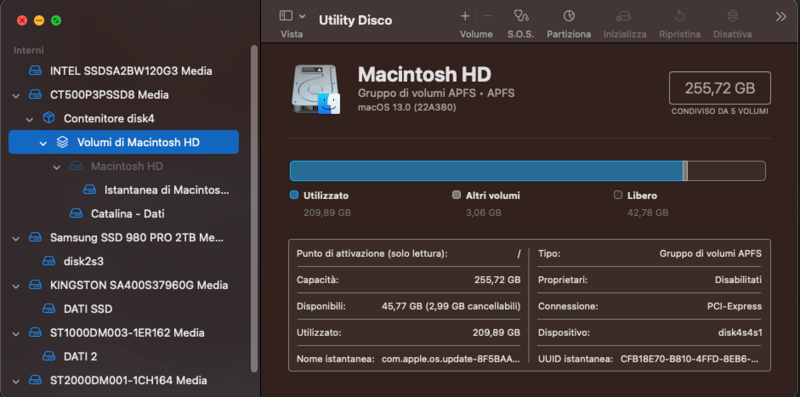Image resolution: width=800 pixels, height=397 pixels.
Task: Select INTEL SSDSA2BW120G3 Media disk
Action: click(x=131, y=71)
